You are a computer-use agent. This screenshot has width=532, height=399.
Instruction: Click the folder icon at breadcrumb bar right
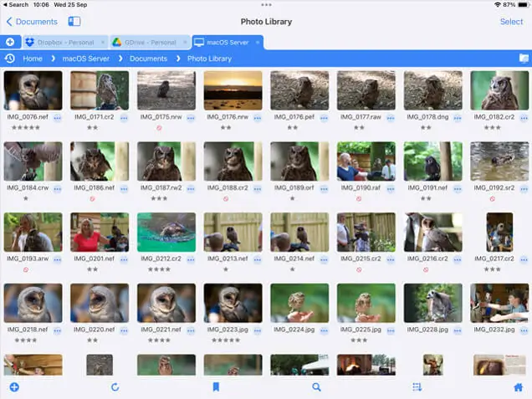click(x=524, y=59)
